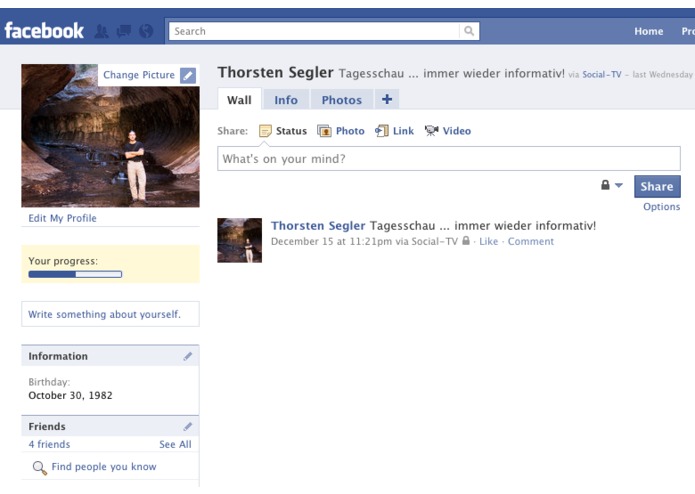Screen dimensions: 695x494
Task: Open the Info tab
Action: (x=286, y=100)
